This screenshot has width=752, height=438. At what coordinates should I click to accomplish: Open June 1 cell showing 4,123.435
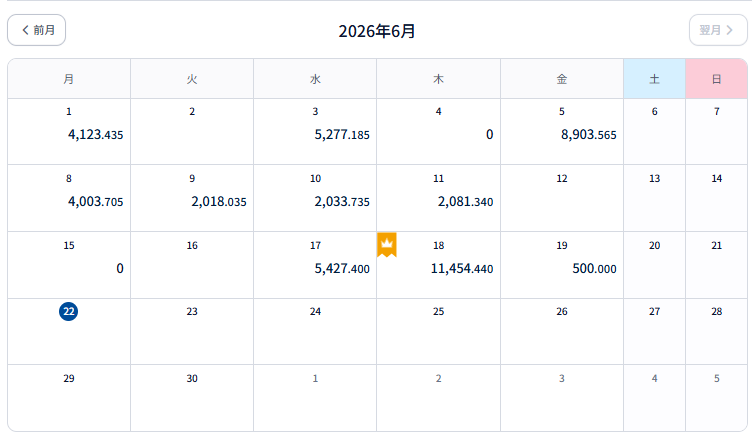click(69, 131)
